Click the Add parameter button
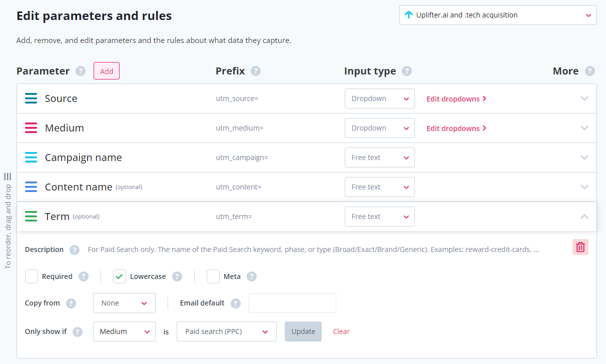This screenshot has height=364, width=606. tap(107, 71)
